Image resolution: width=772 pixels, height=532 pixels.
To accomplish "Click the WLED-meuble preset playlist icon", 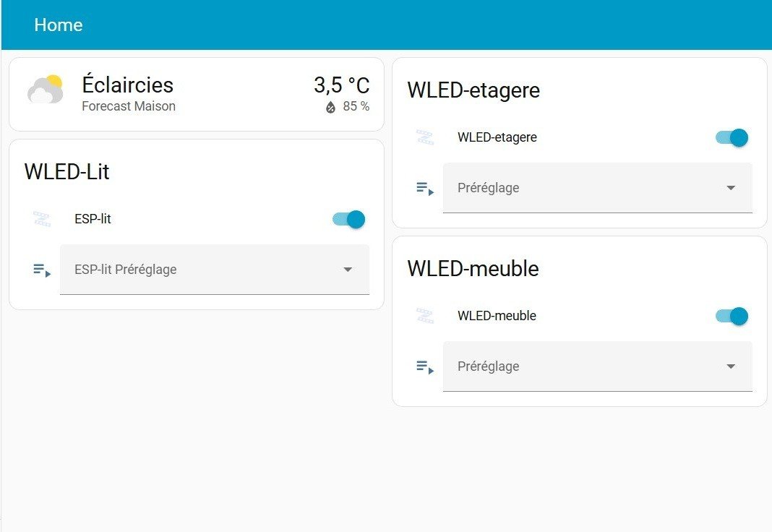I will click(425, 366).
